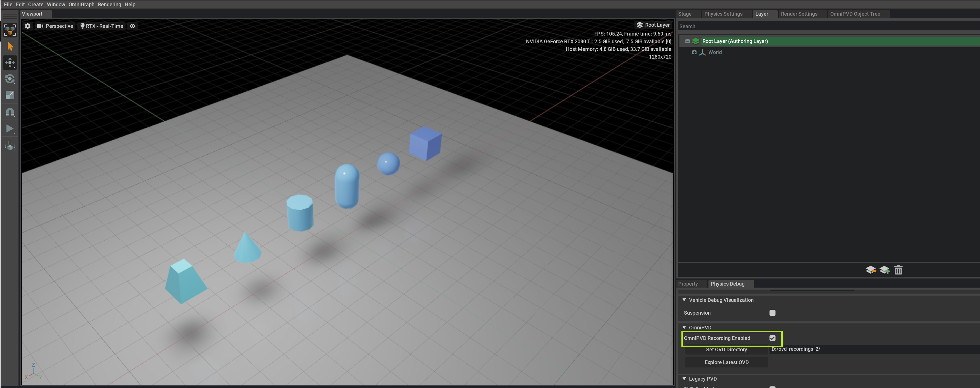Activate the Move tool in left toolbar
The image size is (980, 388).
10,63
